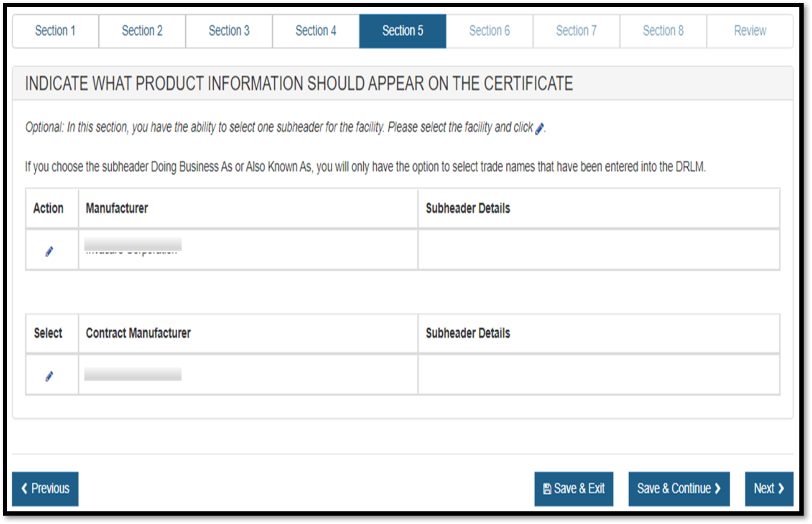This screenshot has height=524, width=812.
Task: Open the Section 1 tab
Action: click(x=55, y=31)
